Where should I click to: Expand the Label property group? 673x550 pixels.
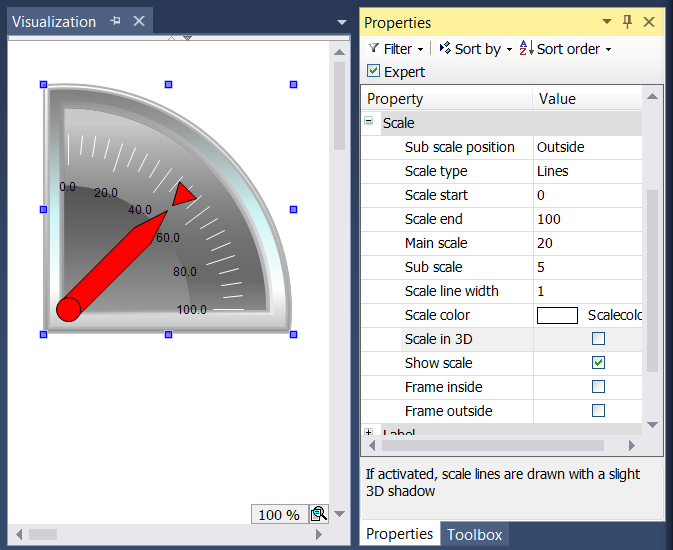point(369,431)
